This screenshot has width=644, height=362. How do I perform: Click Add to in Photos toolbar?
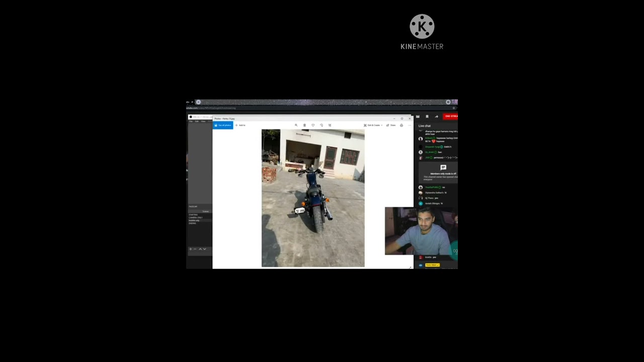click(x=240, y=125)
